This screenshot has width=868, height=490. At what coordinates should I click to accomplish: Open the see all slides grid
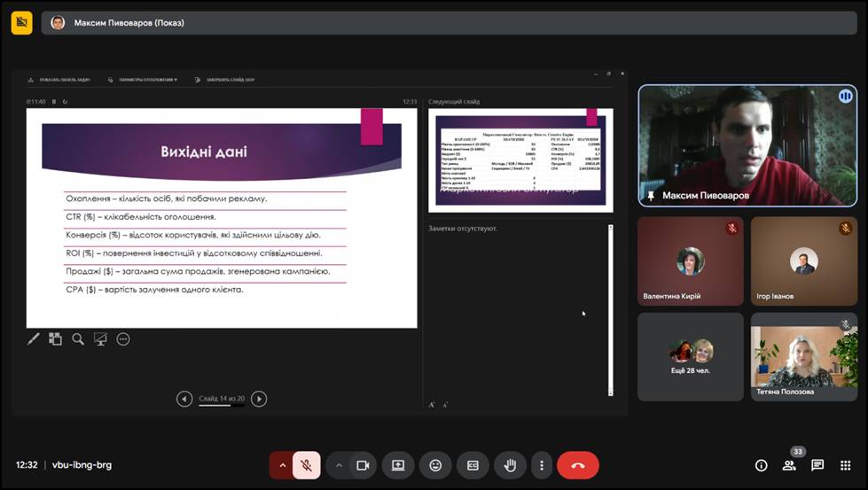55,338
